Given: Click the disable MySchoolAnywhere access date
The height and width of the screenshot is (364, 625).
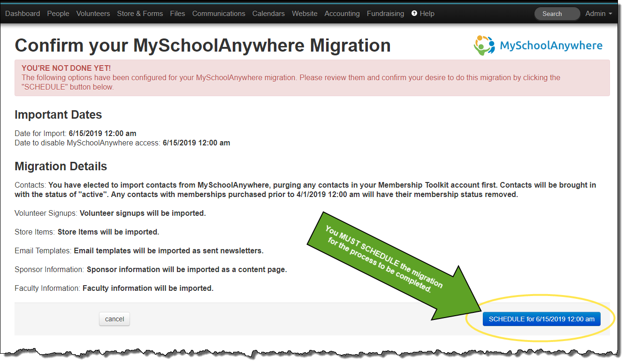Looking at the screenshot, I should tap(196, 143).
